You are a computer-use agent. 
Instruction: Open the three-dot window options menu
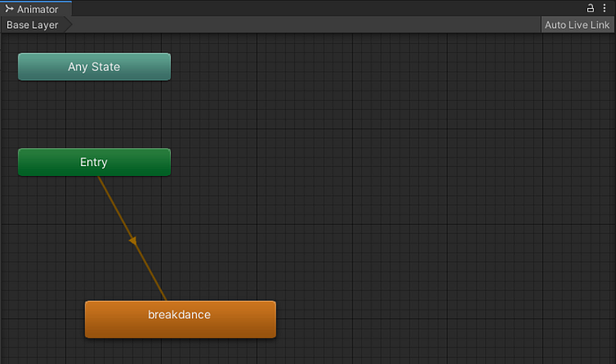pyautogui.click(x=605, y=9)
